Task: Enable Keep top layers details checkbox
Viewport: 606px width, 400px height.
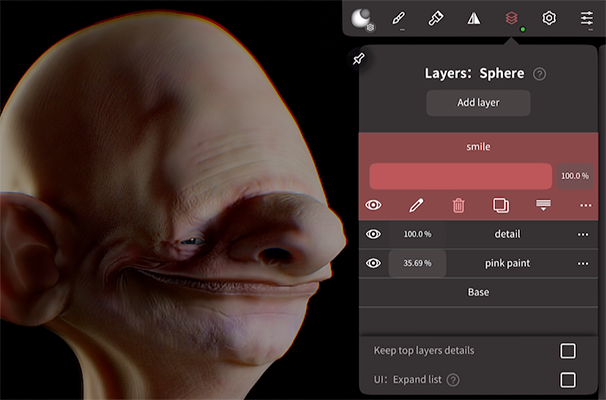Action: click(567, 350)
